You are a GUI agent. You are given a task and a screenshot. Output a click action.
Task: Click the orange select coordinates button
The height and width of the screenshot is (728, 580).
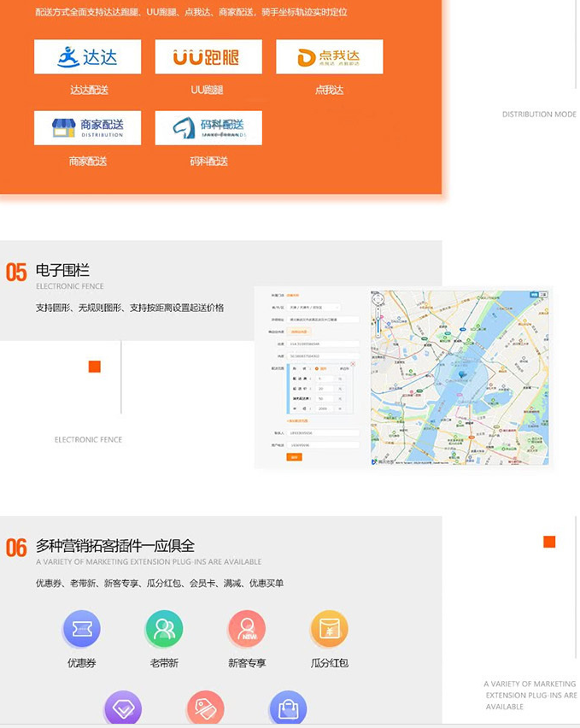pyautogui.click(x=299, y=332)
